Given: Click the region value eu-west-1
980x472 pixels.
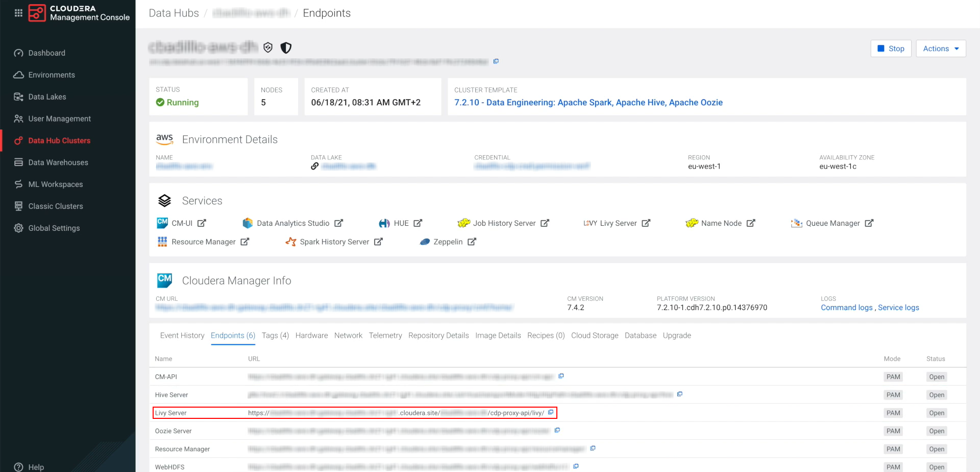Looking at the screenshot, I should 704,167.
